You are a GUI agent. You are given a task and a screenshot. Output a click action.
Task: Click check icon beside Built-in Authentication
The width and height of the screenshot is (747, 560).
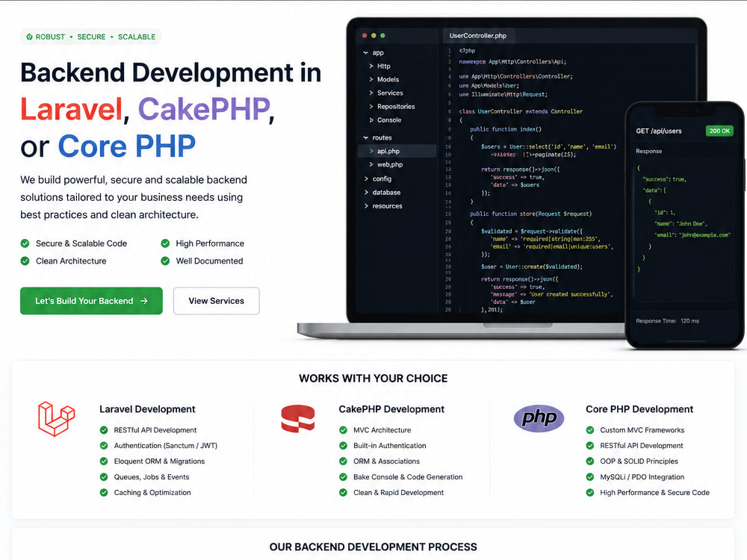click(343, 446)
